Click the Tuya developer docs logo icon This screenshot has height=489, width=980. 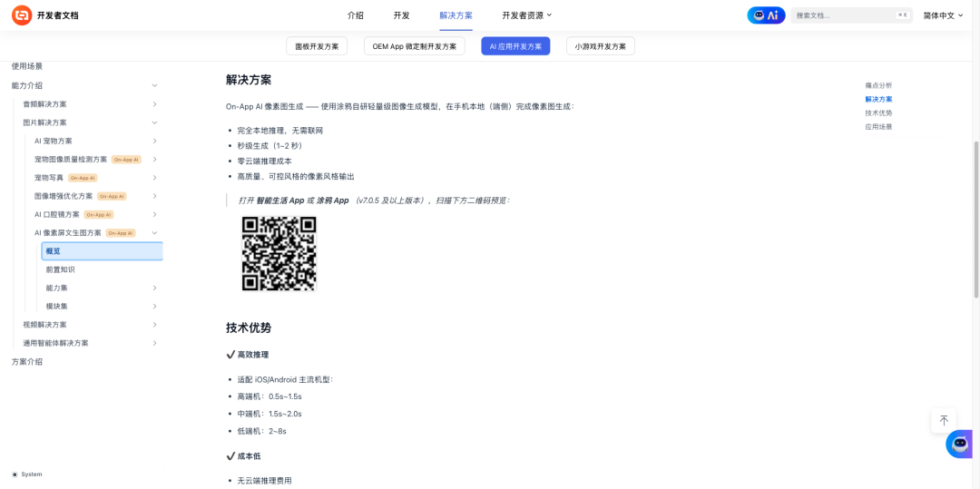(22, 15)
